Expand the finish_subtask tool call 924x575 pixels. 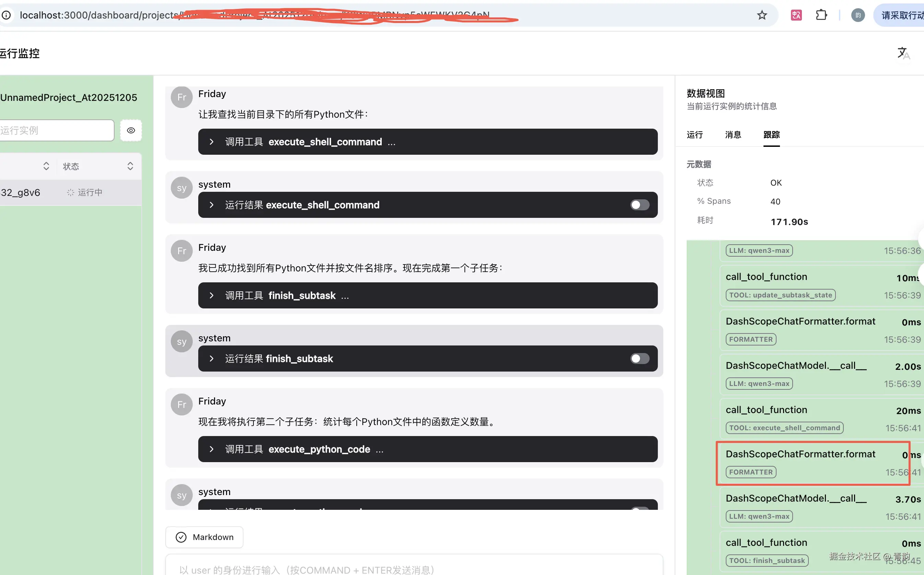coord(212,295)
